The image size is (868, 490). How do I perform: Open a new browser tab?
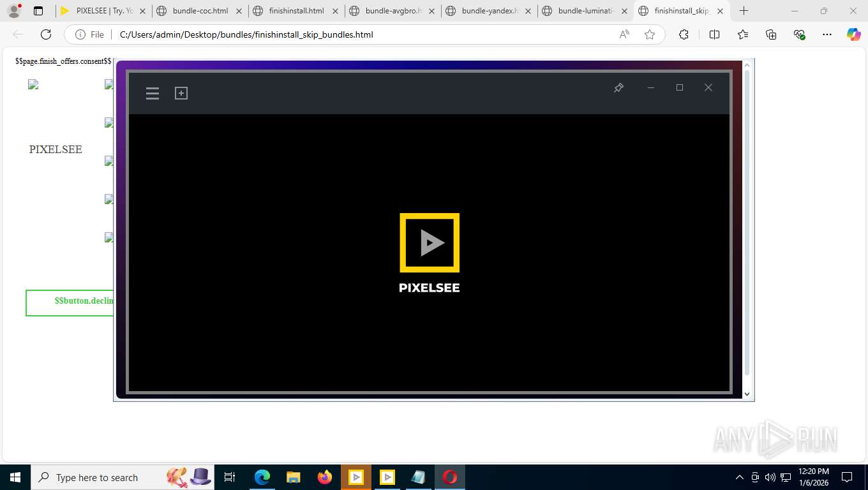coord(744,11)
